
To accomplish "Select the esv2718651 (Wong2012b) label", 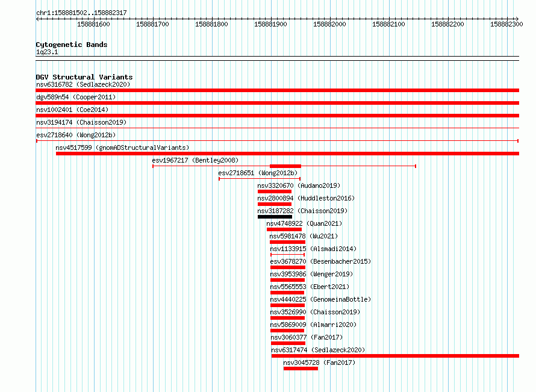I will point(258,173).
